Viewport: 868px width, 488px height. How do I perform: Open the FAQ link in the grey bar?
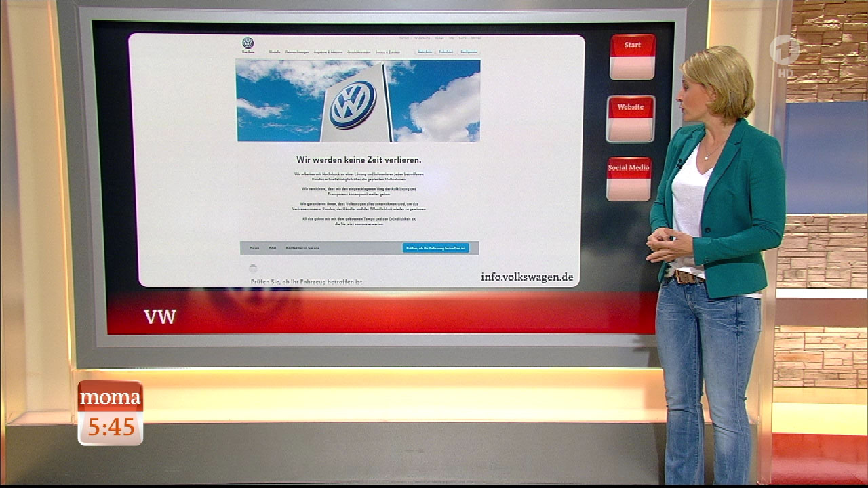[x=272, y=248]
